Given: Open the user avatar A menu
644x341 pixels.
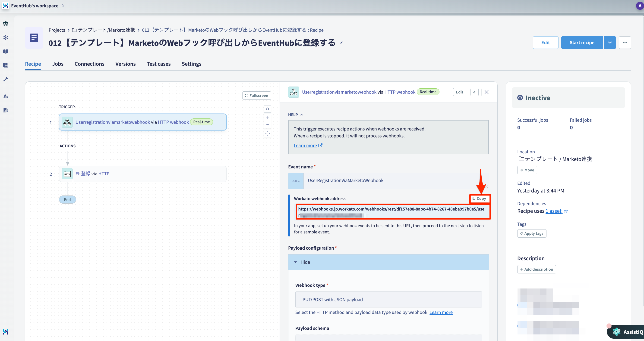Looking at the screenshot, I should (640, 6).
